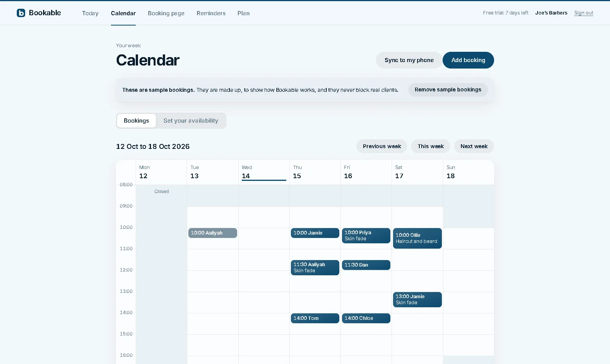Click Sync to my phone button
This screenshot has height=364, width=610.
(409, 60)
